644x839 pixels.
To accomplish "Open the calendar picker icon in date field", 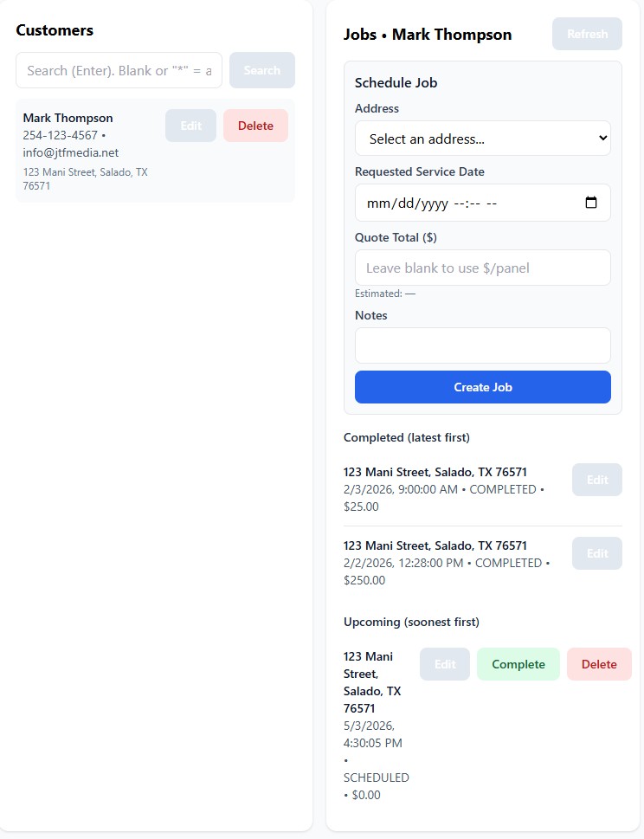I will tap(591, 203).
